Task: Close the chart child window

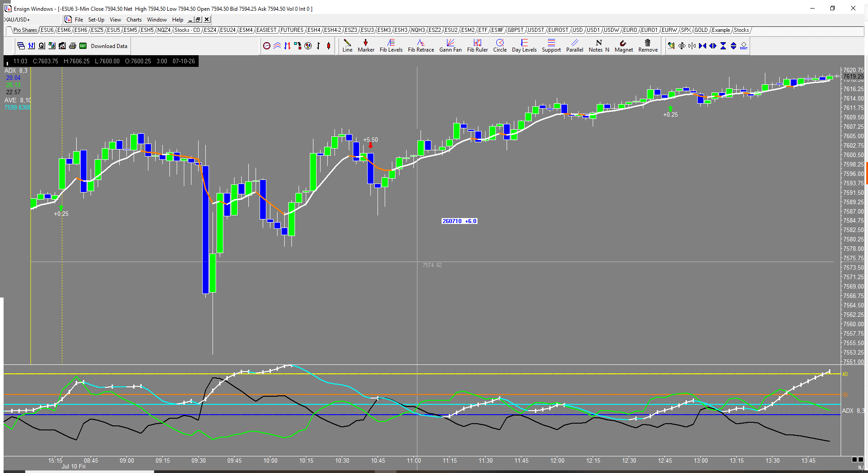Action: coord(207,20)
